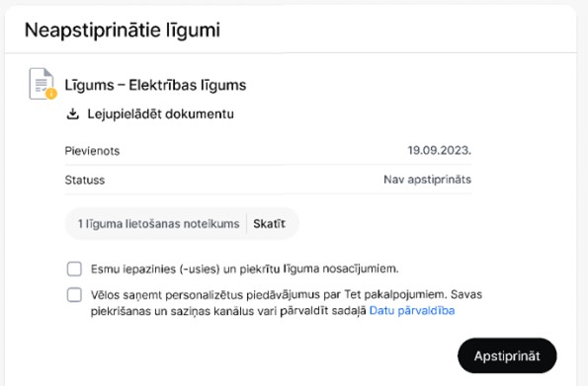Viewport: 588px width, 386px height.
Task: Enable the Vēlos saņemt personalizētus piedāvājumus checkbox
Action: click(x=74, y=295)
